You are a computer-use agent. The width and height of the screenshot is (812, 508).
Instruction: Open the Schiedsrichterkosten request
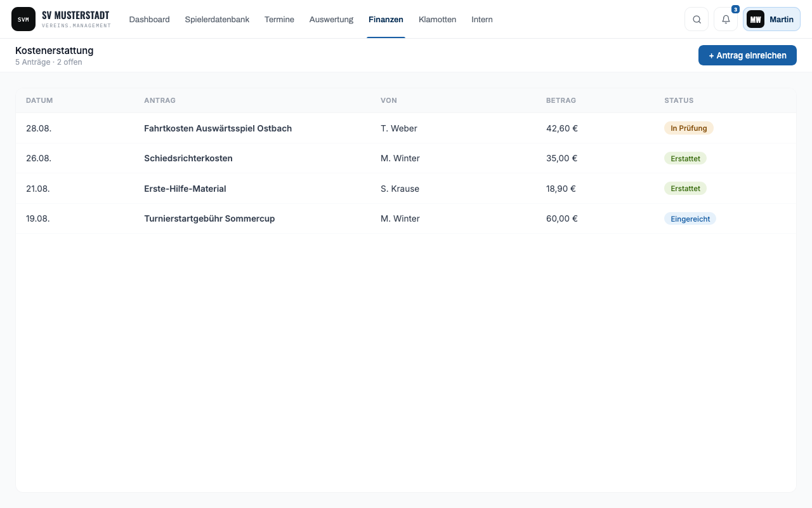188,158
